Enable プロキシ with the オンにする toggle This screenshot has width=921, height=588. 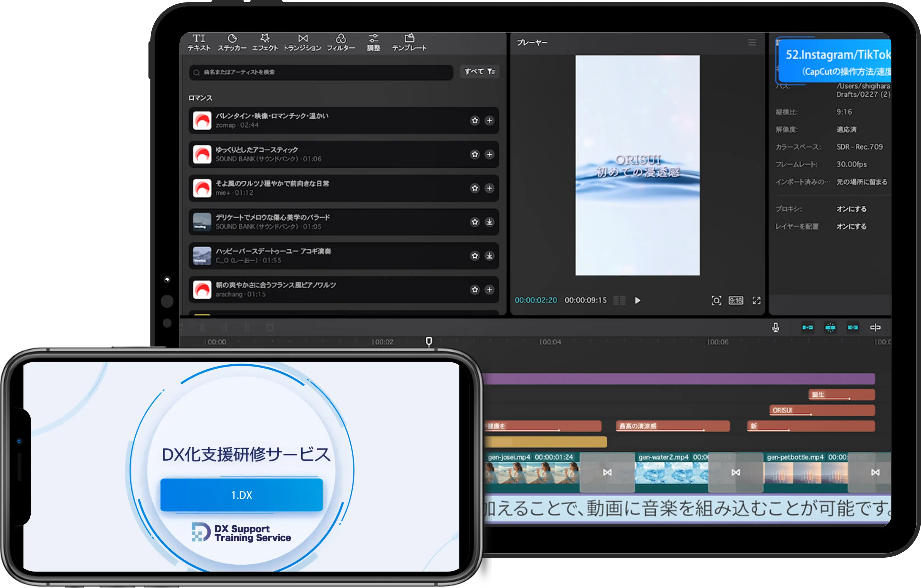click(852, 209)
